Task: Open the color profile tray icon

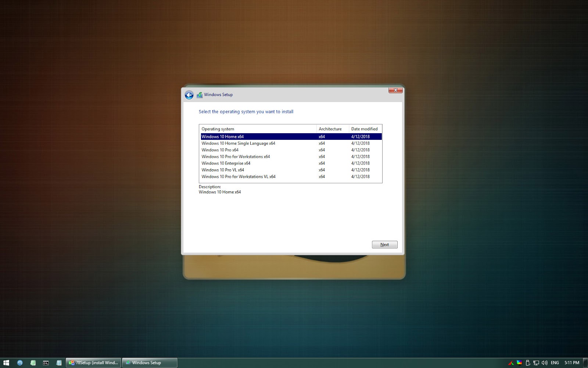Action: [x=519, y=362]
